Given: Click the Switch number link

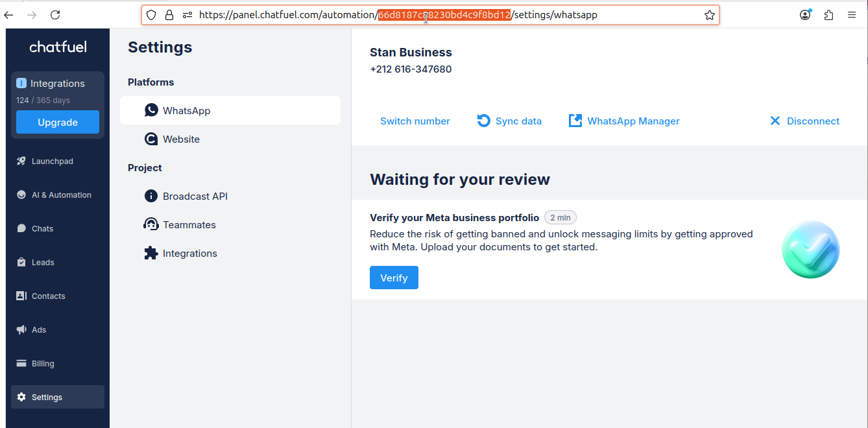Looking at the screenshot, I should coord(415,121).
